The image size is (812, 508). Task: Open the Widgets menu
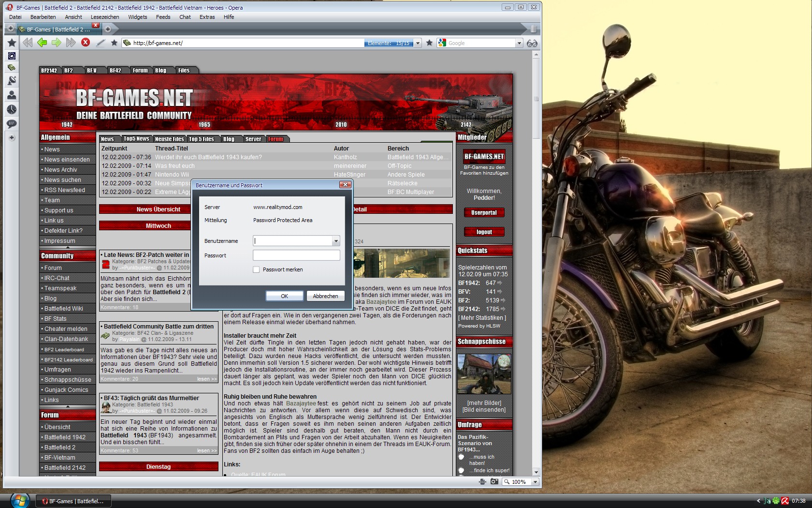coord(137,17)
